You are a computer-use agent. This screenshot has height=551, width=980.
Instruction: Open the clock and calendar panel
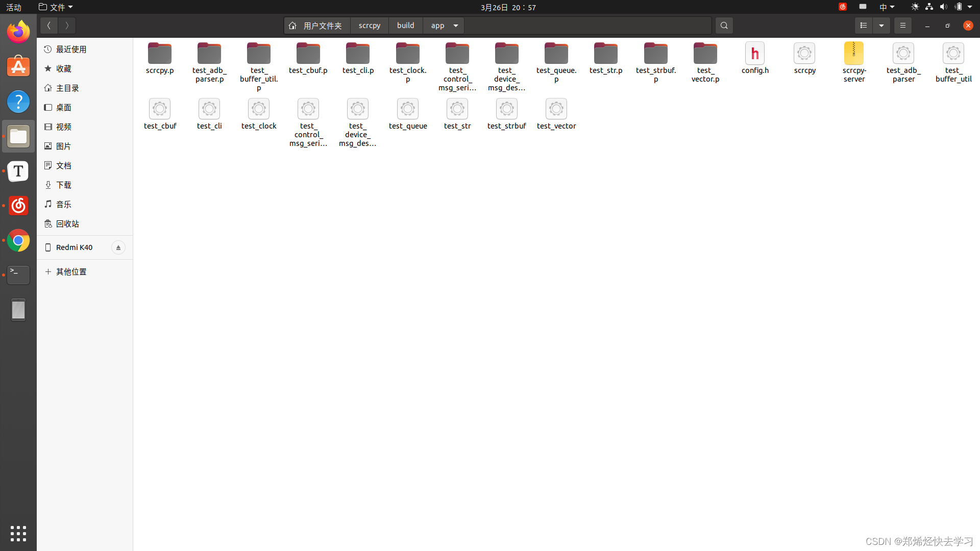[508, 7]
